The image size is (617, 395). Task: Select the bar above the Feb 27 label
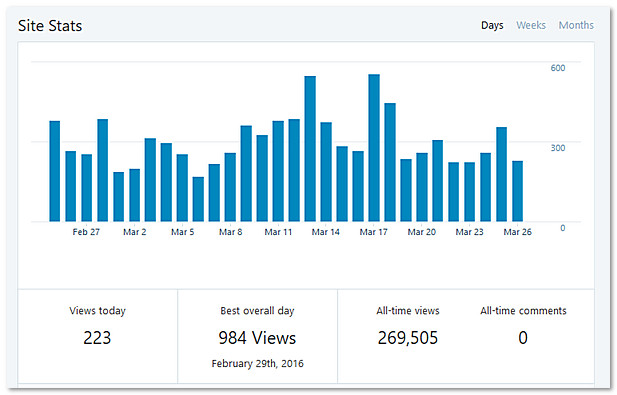coord(87,188)
